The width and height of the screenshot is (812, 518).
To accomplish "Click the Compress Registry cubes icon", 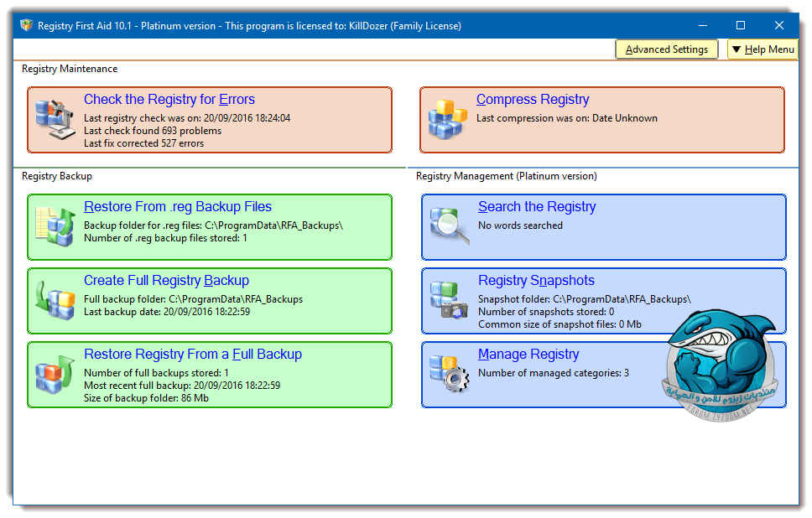I will tap(447, 120).
